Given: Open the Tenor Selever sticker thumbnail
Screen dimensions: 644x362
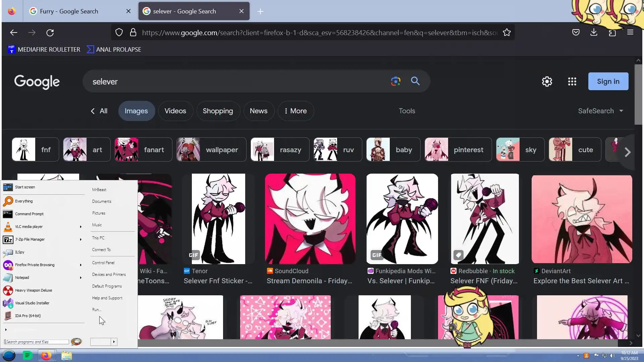Looking at the screenshot, I should (218, 219).
